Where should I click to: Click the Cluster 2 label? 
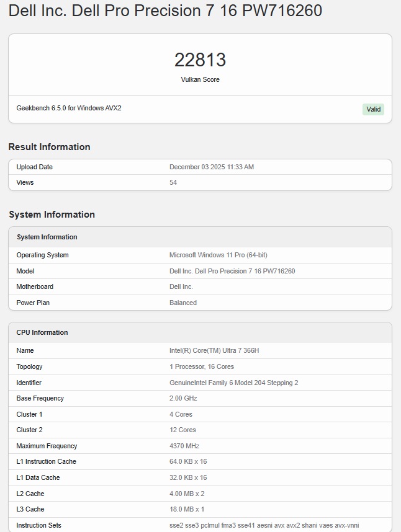[x=29, y=430]
